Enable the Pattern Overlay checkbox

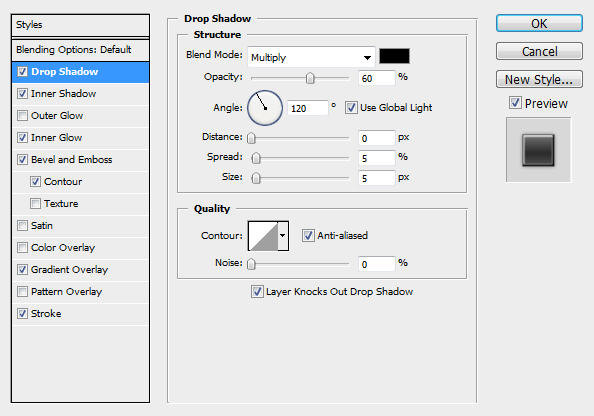pos(22,291)
